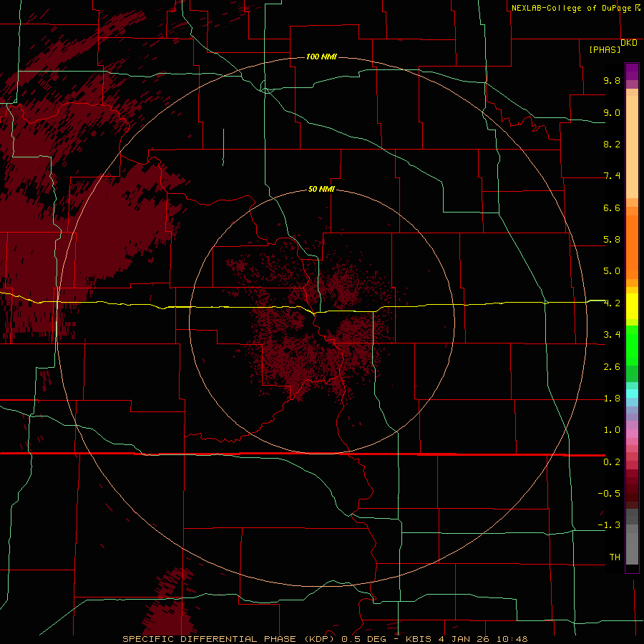
Task: Click the 9.0 legend value
Action: coord(612,112)
